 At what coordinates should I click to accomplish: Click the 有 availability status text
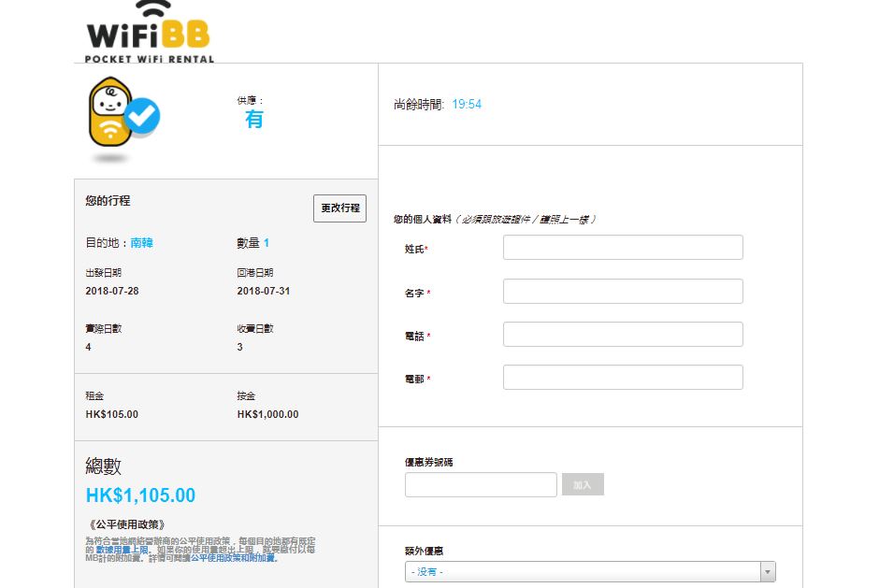[254, 120]
